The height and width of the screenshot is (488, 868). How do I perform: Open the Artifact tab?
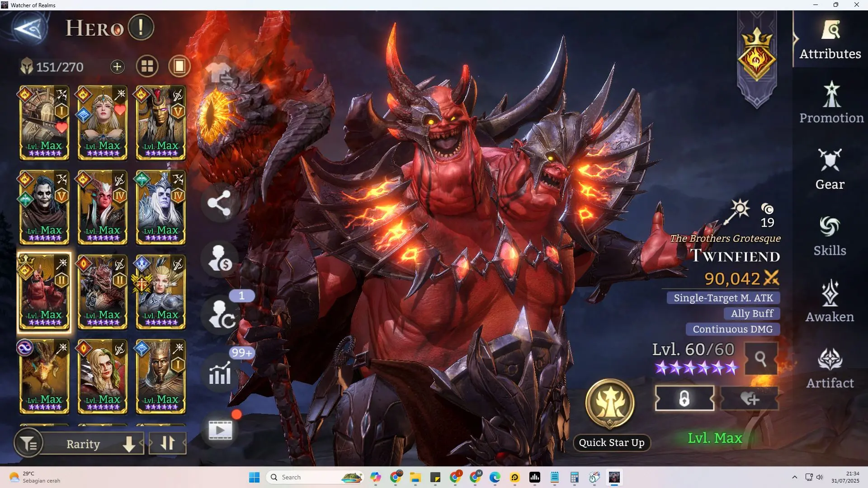[830, 368]
